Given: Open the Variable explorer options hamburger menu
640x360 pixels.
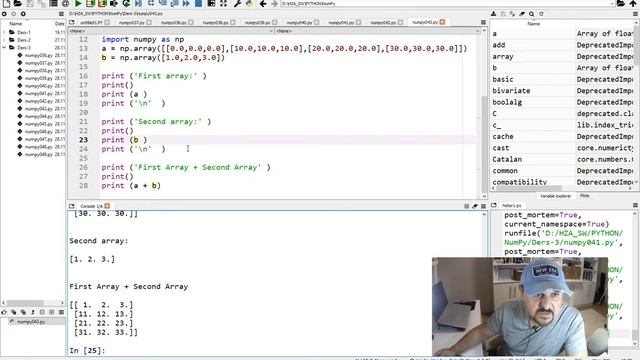Looking at the screenshot, I should point(636,14).
